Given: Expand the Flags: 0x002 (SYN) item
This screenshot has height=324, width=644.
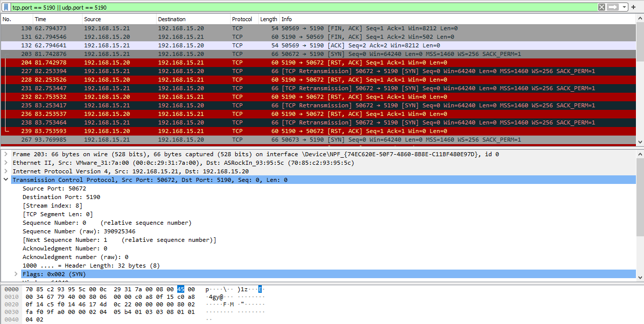Looking at the screenshot, I should coord(16,274).
